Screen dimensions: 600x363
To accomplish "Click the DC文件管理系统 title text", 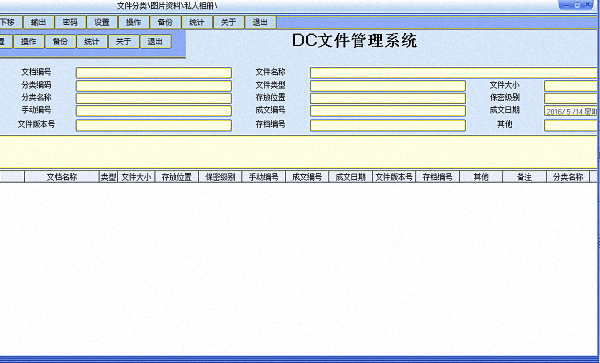I will pyautogui.click(x=354, y=41).
